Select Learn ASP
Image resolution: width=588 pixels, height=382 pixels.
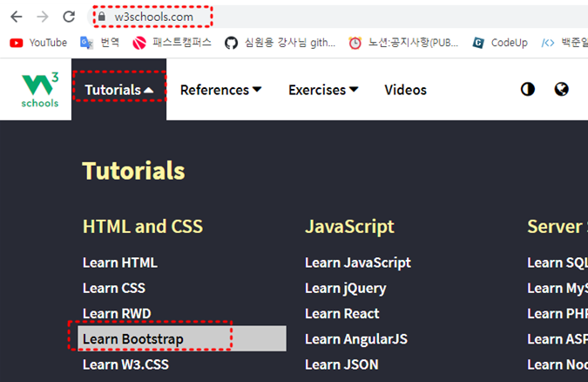coord(558,338)
